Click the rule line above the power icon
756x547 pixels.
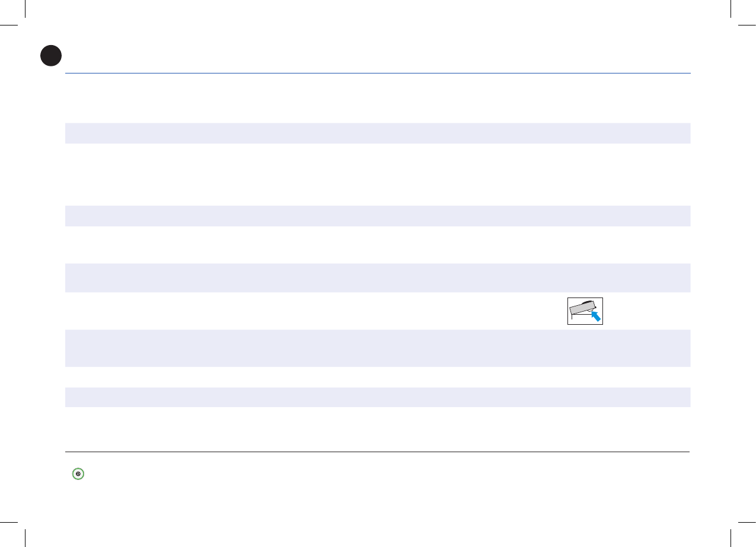pos(377,452)
